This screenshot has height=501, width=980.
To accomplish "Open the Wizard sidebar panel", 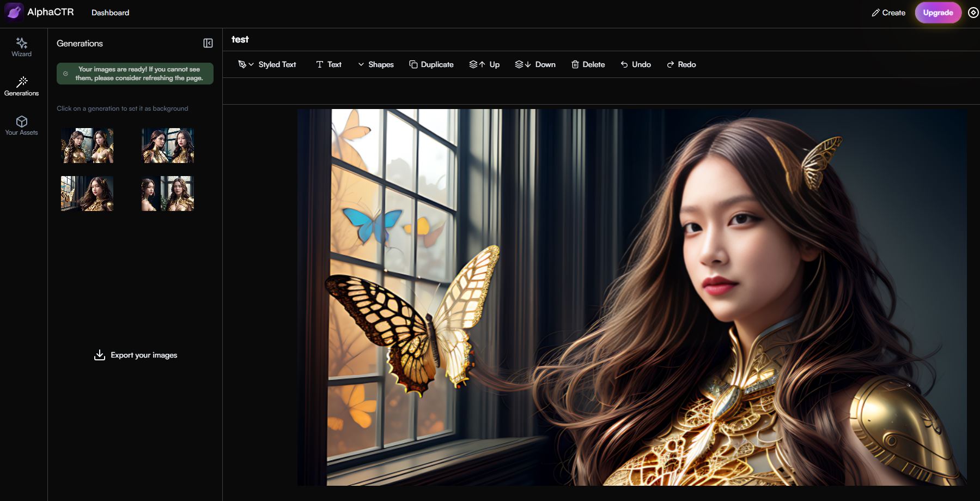I will (22, 47).
